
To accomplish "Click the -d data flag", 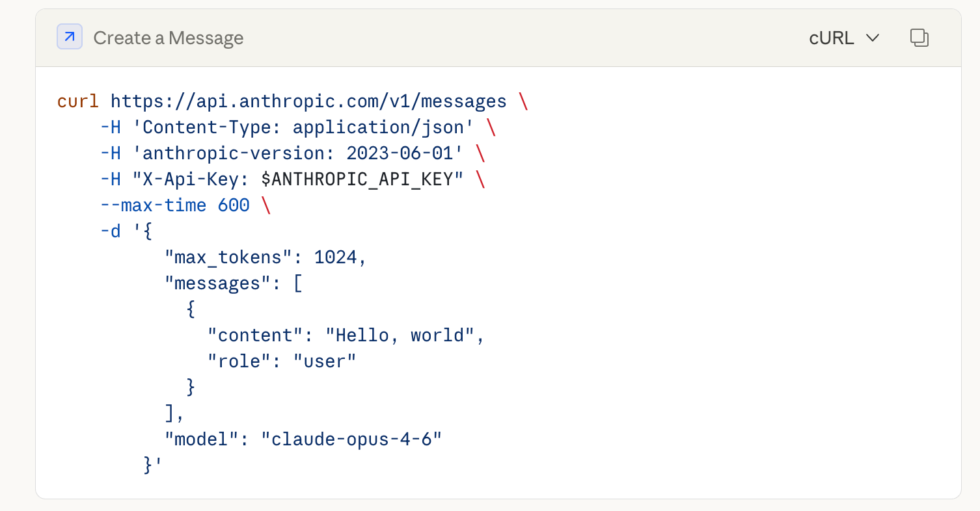I will [x=110, y=231].
